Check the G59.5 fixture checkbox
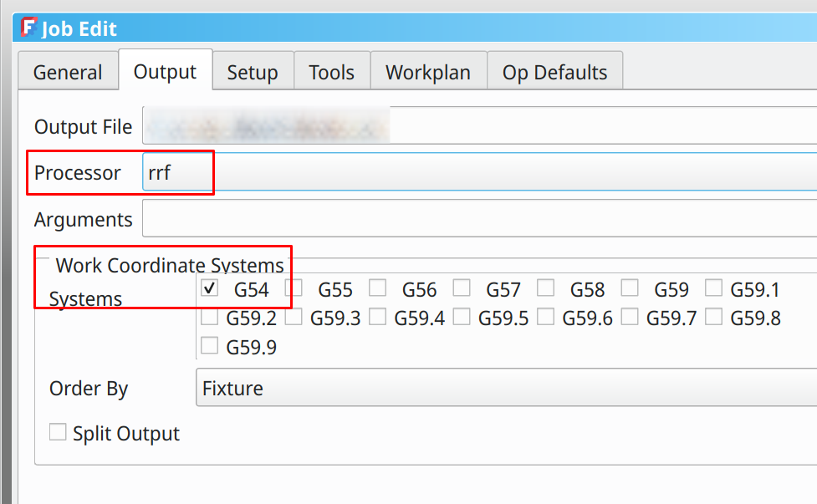 462,318
